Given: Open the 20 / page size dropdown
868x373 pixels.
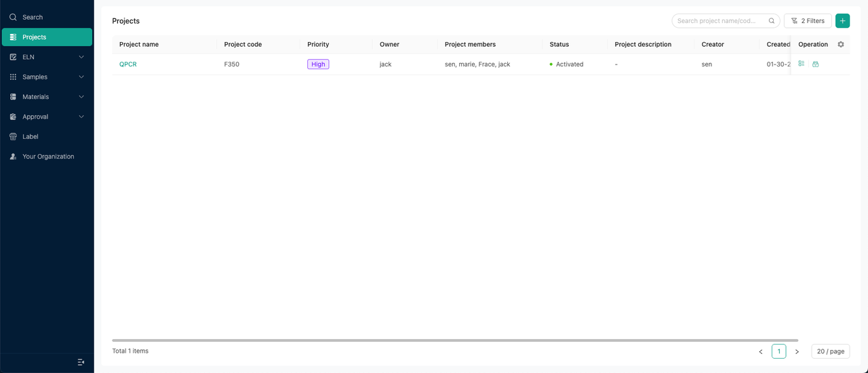Looking at the screenshot, I should point(830,351).
